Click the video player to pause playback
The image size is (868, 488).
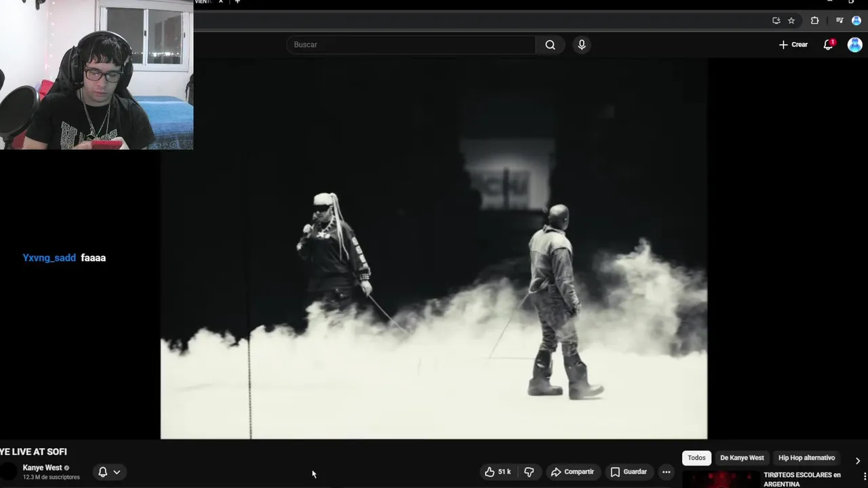click(x=434, y=248)
